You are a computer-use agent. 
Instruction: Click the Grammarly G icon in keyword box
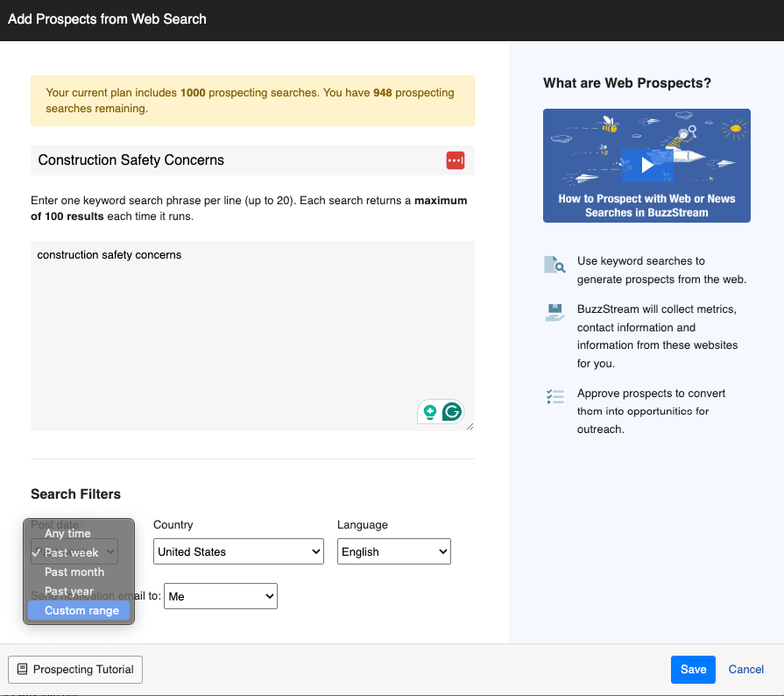point(452,412)
